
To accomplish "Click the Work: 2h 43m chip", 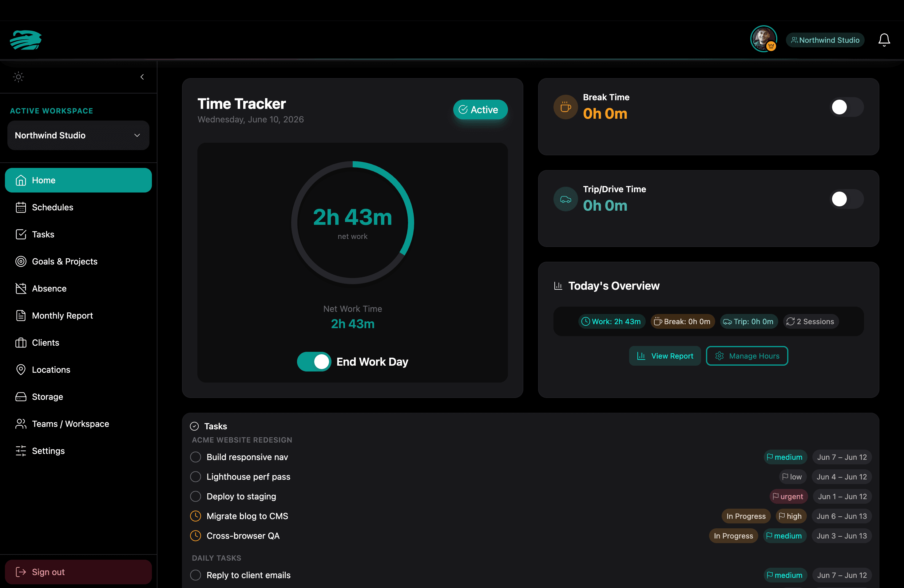I will [x=612, y=321].
